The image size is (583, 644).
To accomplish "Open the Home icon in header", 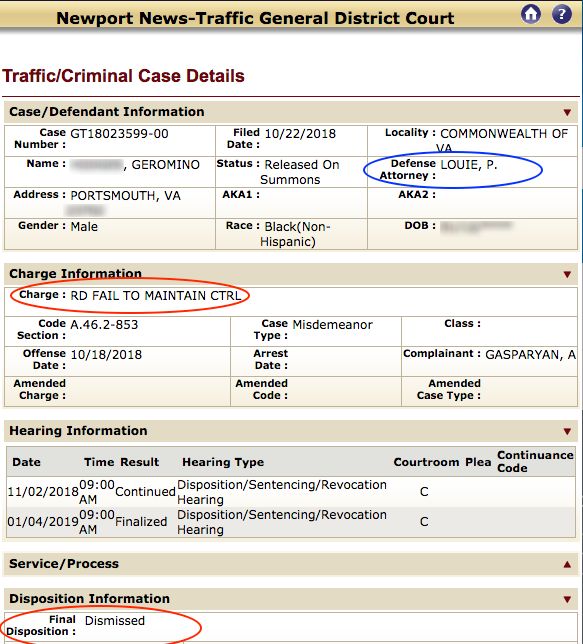I will [x=531, y=14].
